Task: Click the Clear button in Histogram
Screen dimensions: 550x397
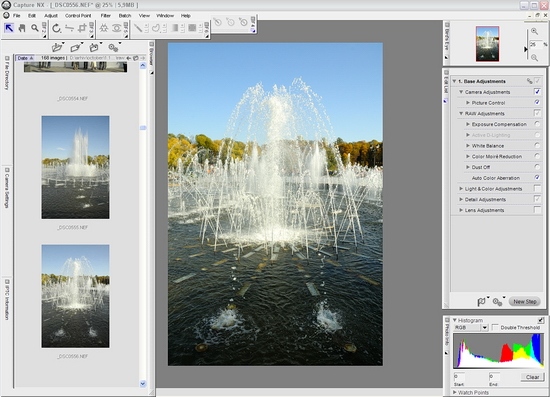Action: (532, 377)
